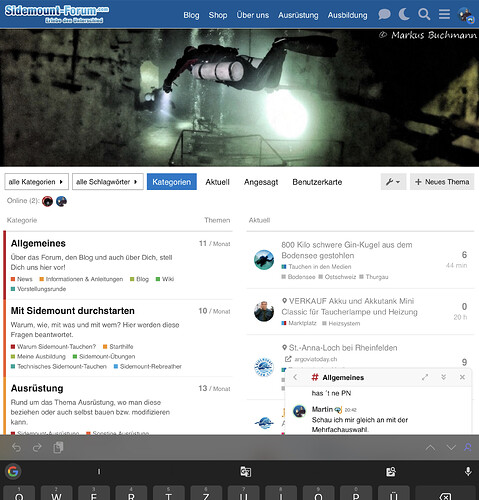This screenshot has width=479, height=500.
Task: Open the hamburger menu in header
Action: (444, 14)
